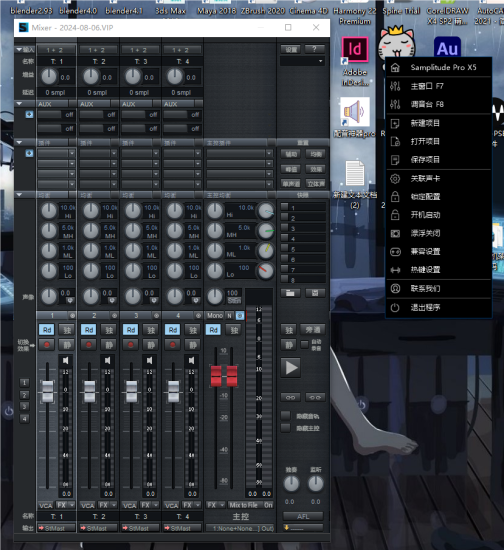The height and width of the screenshot is (550, 504).
Task: Click the 旁通 bypass button
Action: [x=312, y=330]
